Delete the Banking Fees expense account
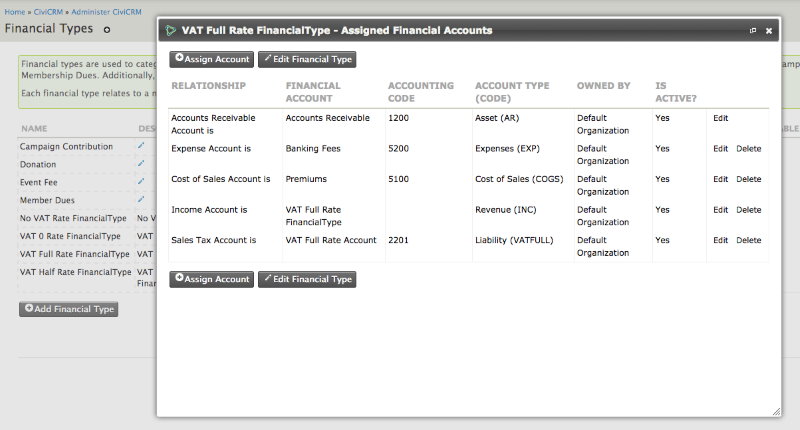The height and width of the screenshot is (430, 800). tap(748, 148)
